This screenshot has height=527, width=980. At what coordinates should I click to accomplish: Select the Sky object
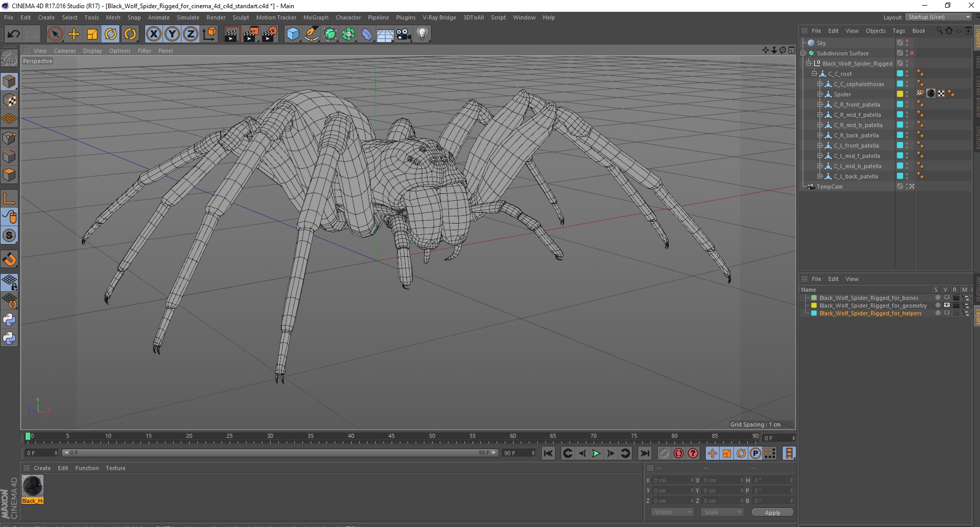[821, 43]
